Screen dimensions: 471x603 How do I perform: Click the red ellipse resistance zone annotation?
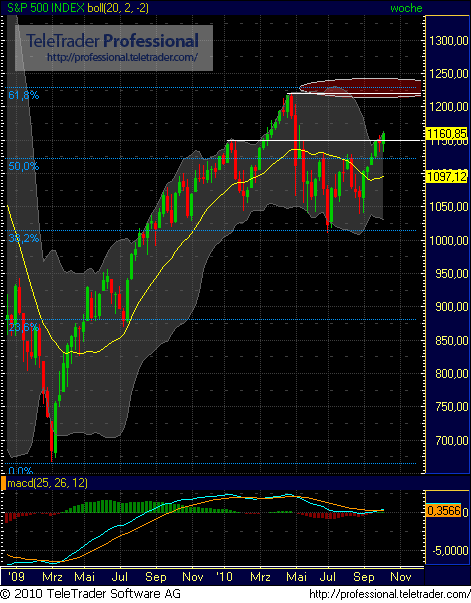point(360,88)
